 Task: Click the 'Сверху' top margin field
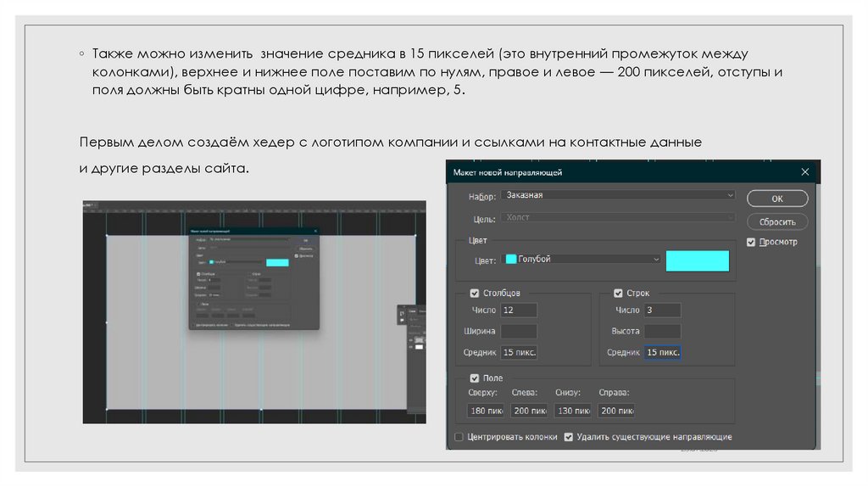(x=485, y=411)
